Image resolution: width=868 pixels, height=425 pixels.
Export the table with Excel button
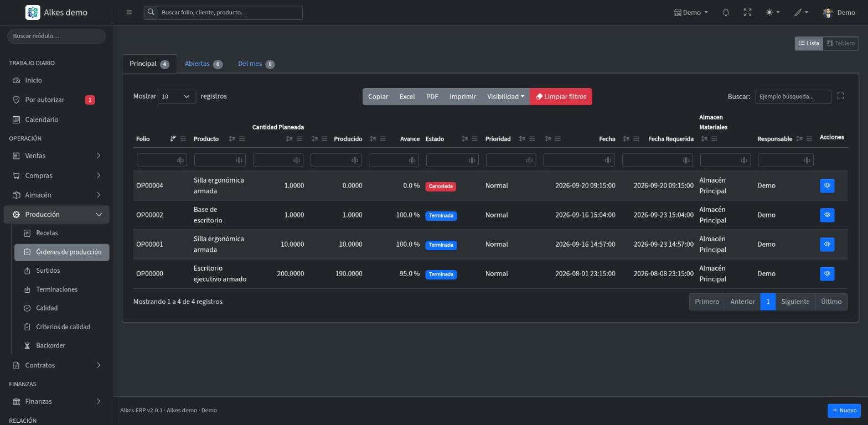coord(407,96)
